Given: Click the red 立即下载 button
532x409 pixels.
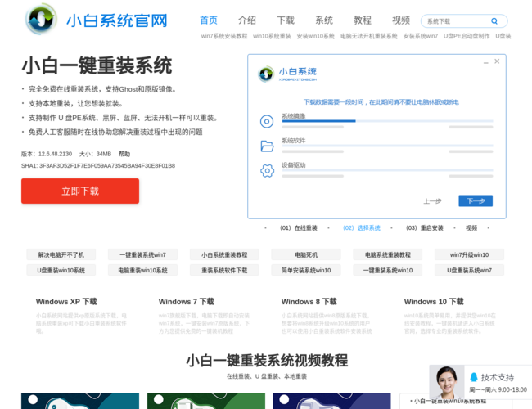Looking at the screenshot, I should point(80,191).
